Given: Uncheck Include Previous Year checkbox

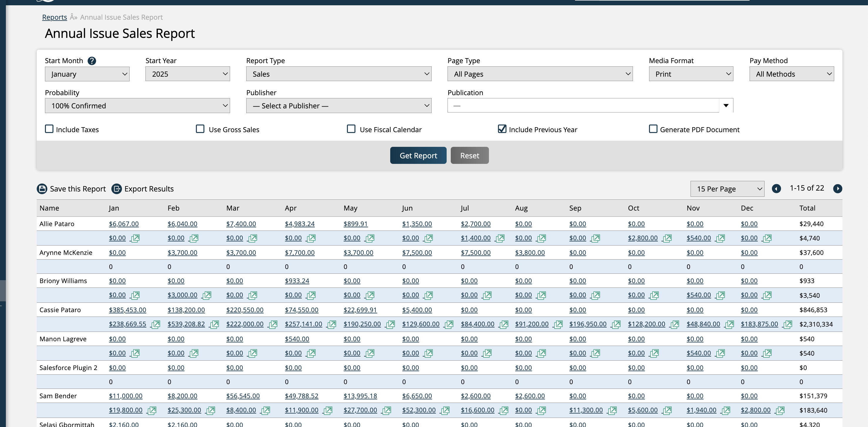Looking at the screenshot, I should [x=502, y=129].
